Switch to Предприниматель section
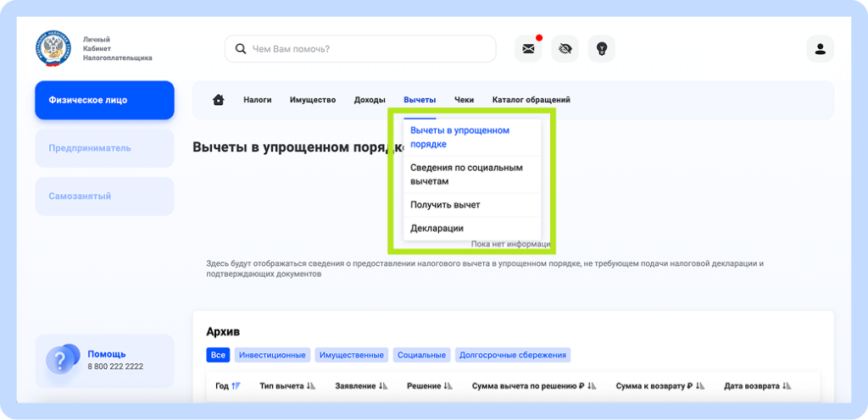The image size is (868, 420). (x=104, y=148)
